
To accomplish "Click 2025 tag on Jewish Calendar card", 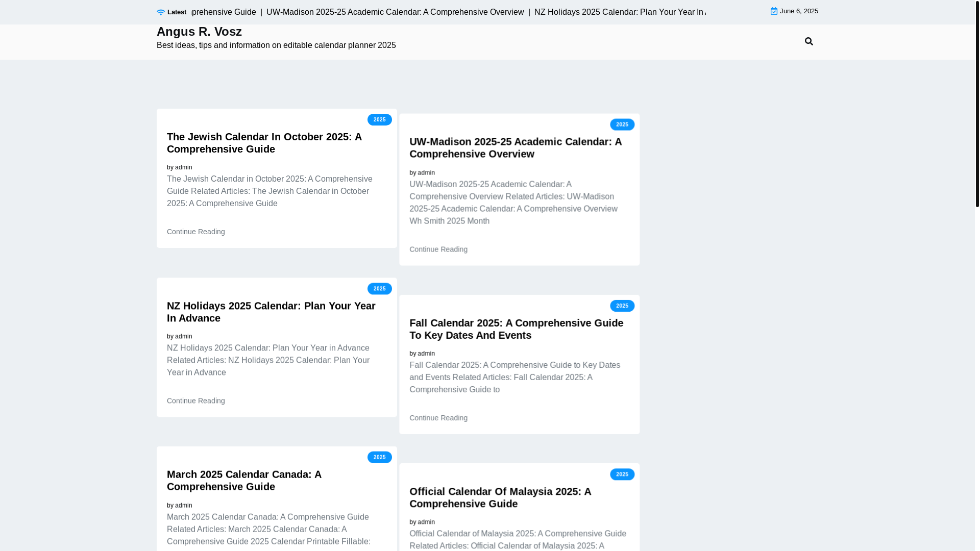I will pos(380,119).
